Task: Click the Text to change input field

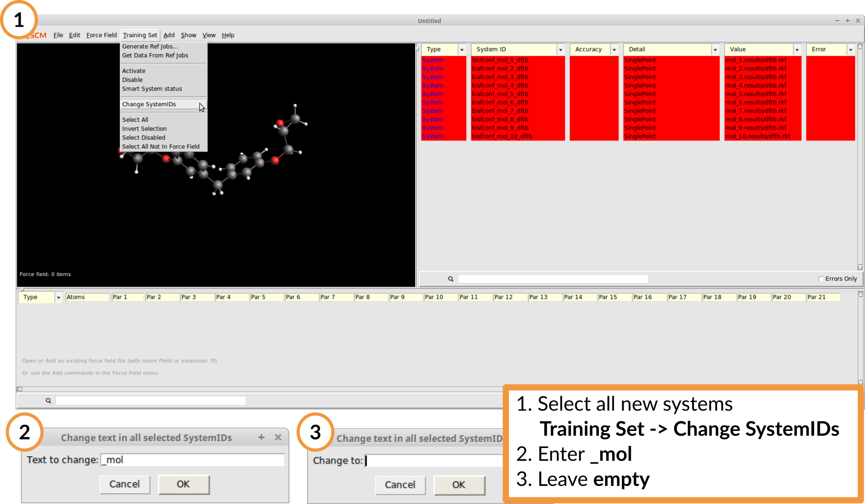Action: point(193,460)
